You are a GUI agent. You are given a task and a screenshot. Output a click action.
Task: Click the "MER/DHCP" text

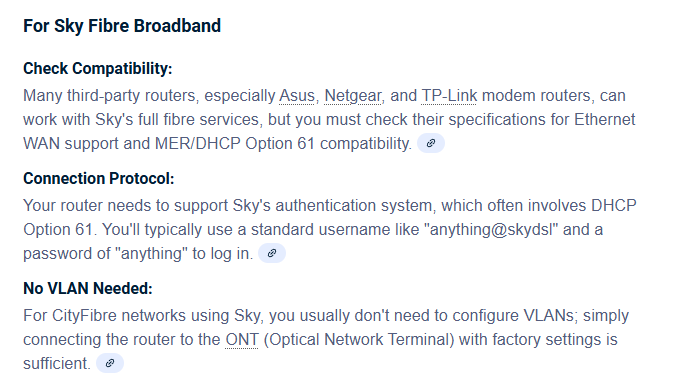click(198, 144)
